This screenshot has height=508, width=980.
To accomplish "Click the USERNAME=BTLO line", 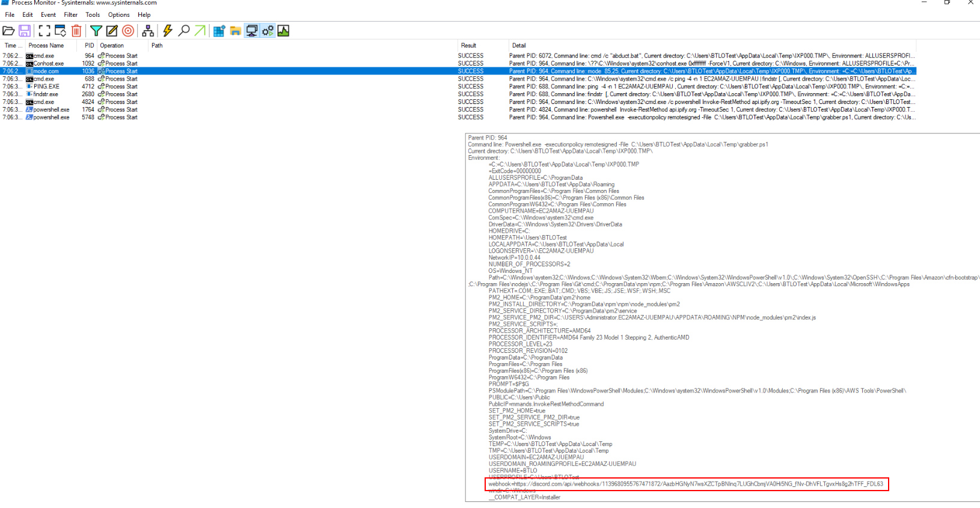I will click(x=513, y=471).
